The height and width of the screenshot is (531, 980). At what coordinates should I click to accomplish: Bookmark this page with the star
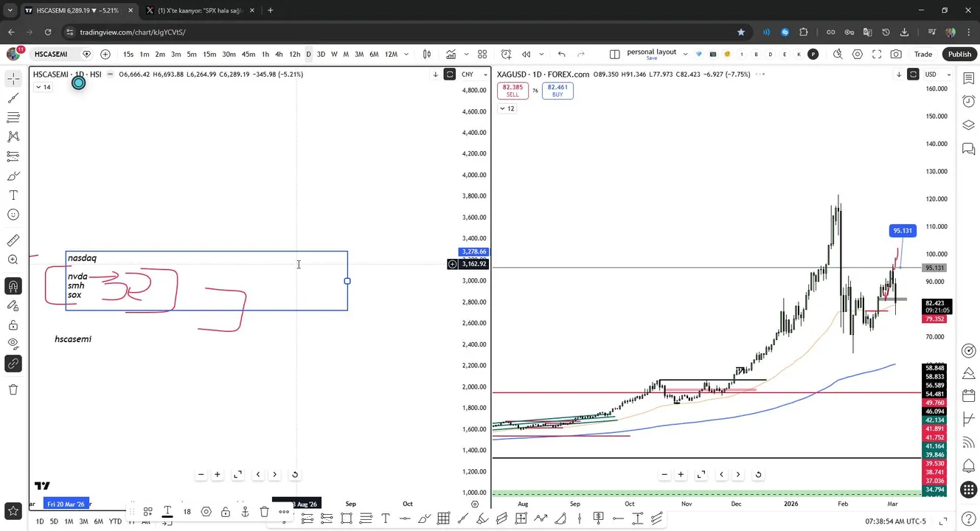[741, 32]
